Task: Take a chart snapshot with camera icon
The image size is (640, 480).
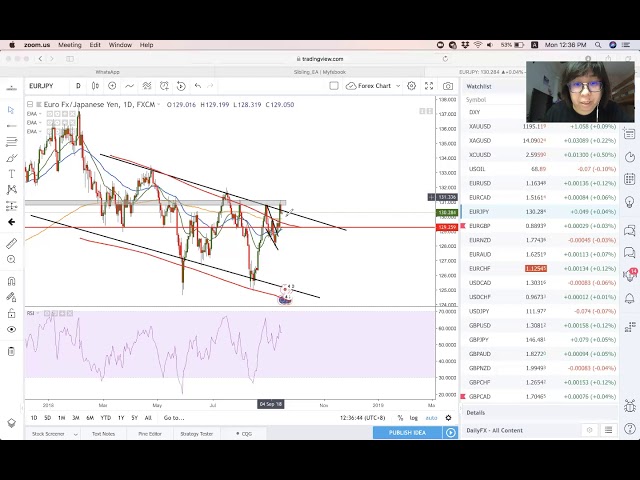Action: (448, 86)
